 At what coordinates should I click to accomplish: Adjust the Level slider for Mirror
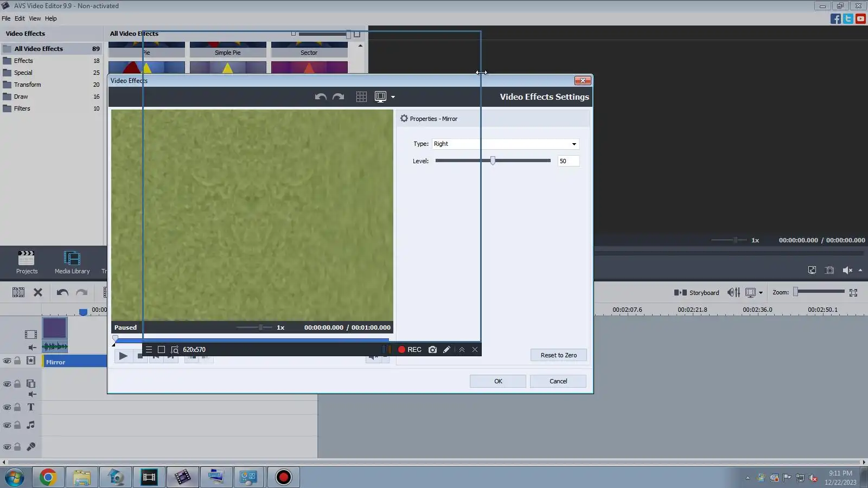click(493, 160)
